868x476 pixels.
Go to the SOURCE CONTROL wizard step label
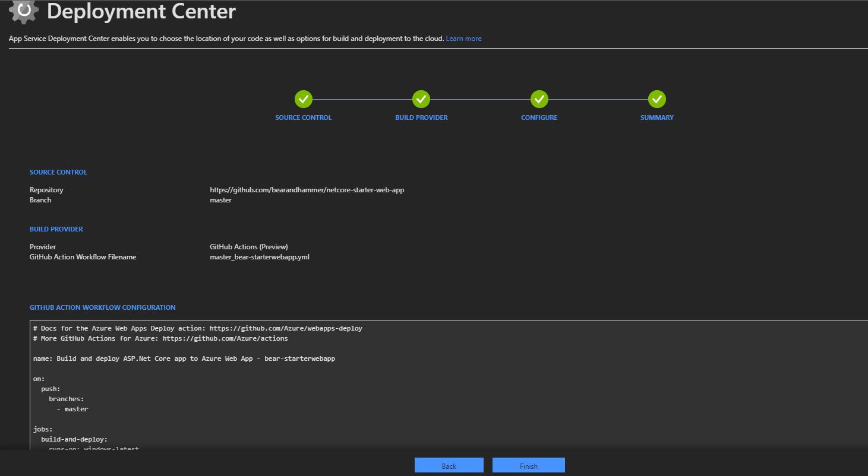pyautogui.click(x=303, y=118)
